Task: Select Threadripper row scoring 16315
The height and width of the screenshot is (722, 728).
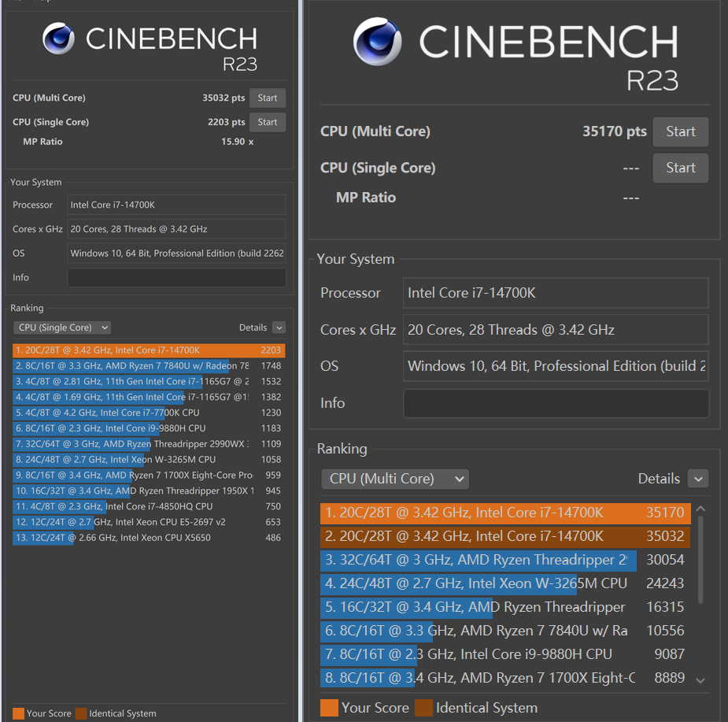Action: tap(505, 607)
